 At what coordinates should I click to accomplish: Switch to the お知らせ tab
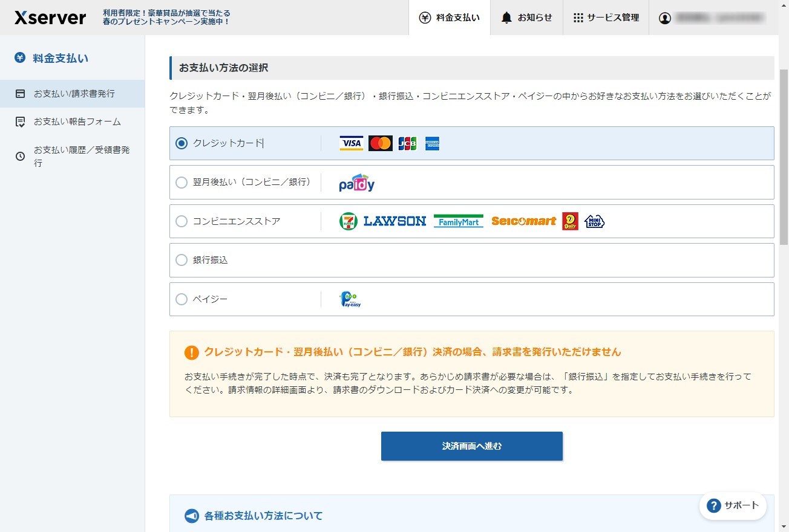(x=526, y=18)
